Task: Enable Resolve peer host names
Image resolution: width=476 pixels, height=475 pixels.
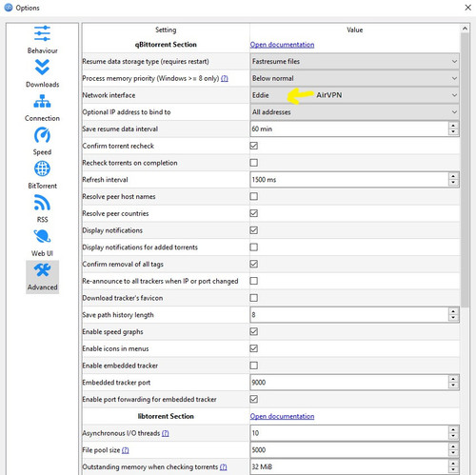Action: point(254,196)
